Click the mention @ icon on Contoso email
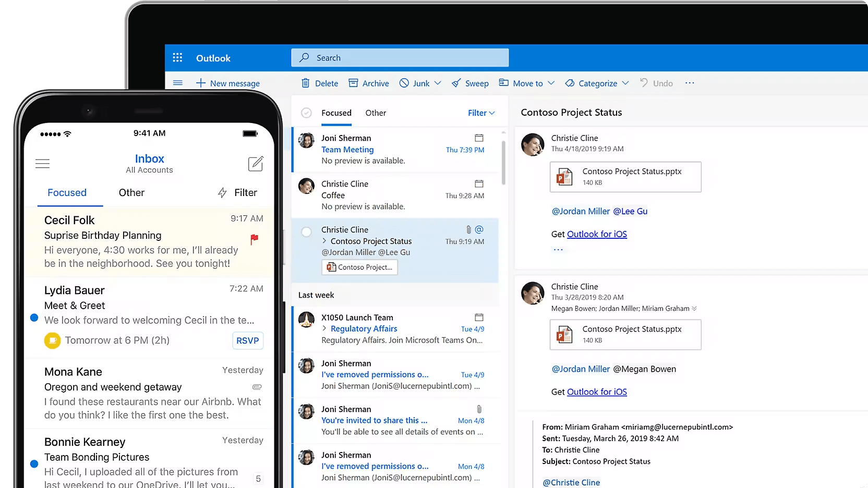The height and width of the screenshot is (488, 868). click(x=479, y=229)
